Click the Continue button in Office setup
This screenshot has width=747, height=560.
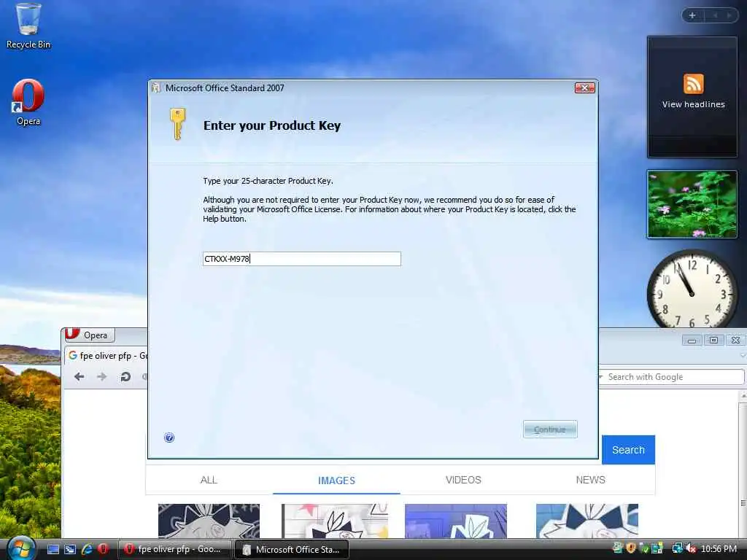(550, 429)
